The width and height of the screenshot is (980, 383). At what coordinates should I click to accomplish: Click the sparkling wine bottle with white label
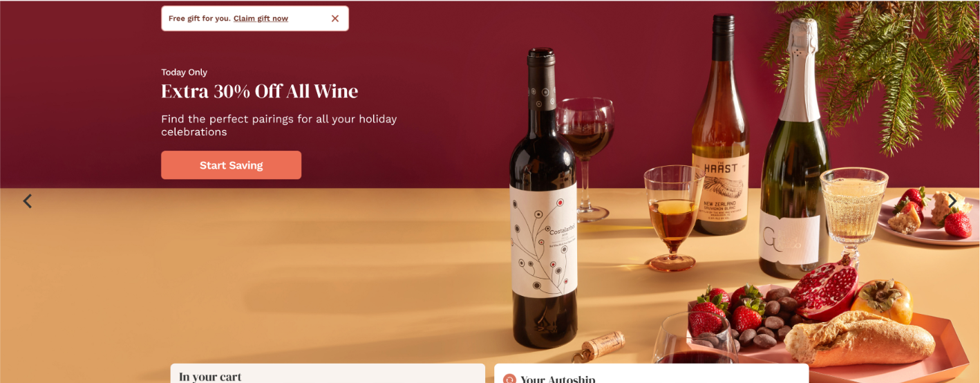792,149
